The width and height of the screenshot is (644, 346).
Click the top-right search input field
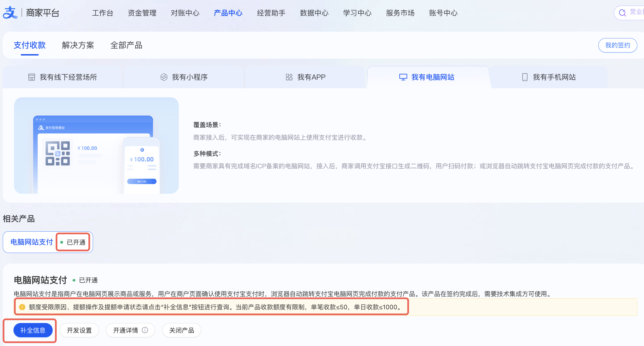pyautogui.click(x=629, y=13)
